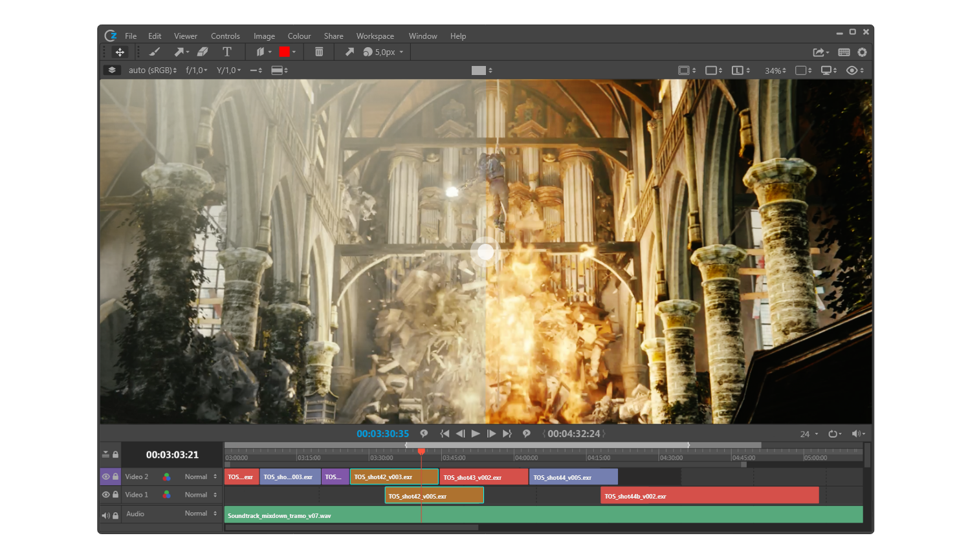Jump to previous clip start
This screenshot has height=560, width=968.
[445, 433]
